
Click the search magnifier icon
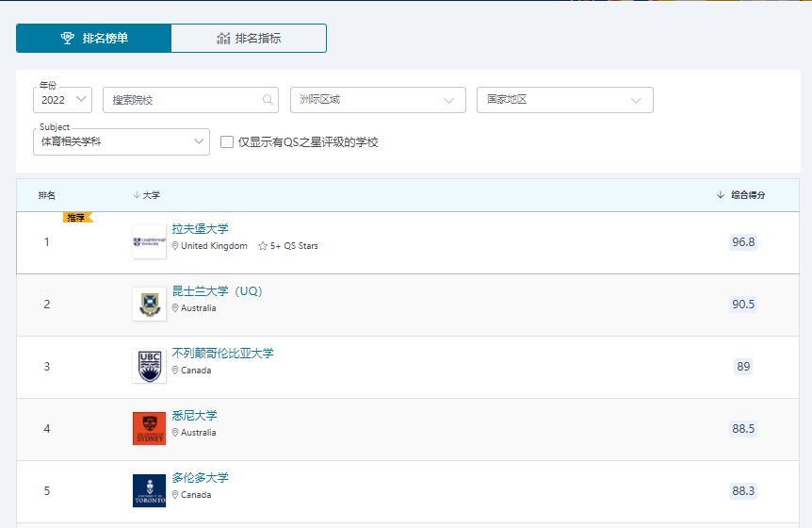[268, 100]
